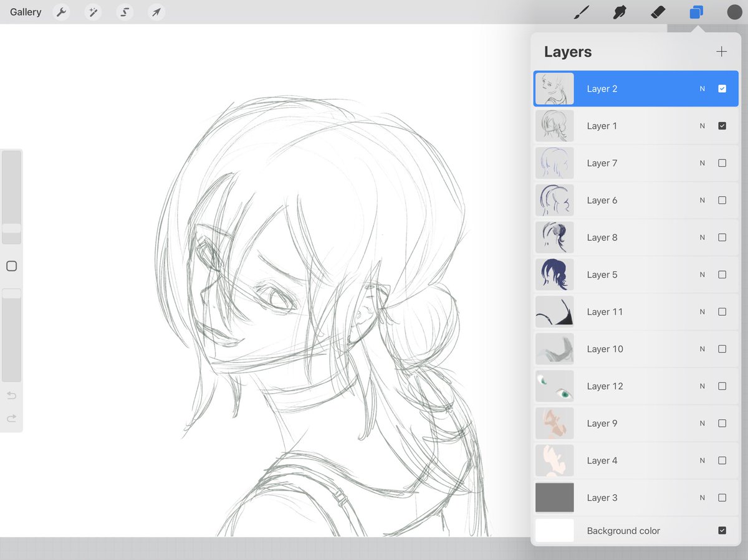Open blend mode N for Layer 7
Screen dimensions: 748x560
coord(702,163)
